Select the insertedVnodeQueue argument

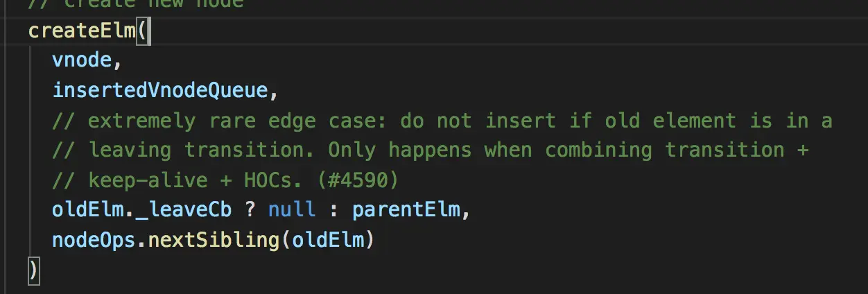coord(159,91)
